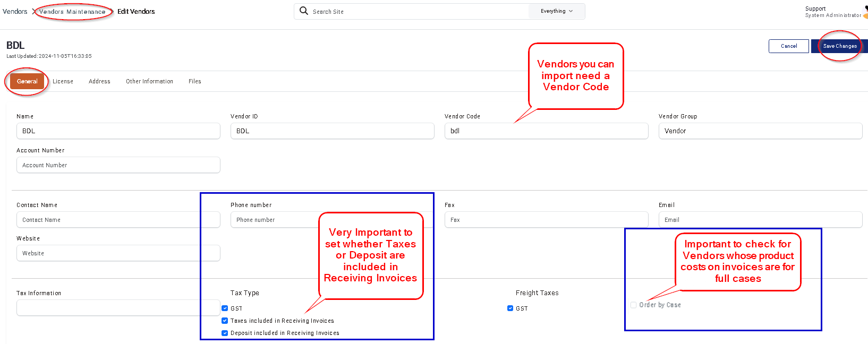868x344 pixels.
Task: Click the Account Number field
Action: [118, 165]
